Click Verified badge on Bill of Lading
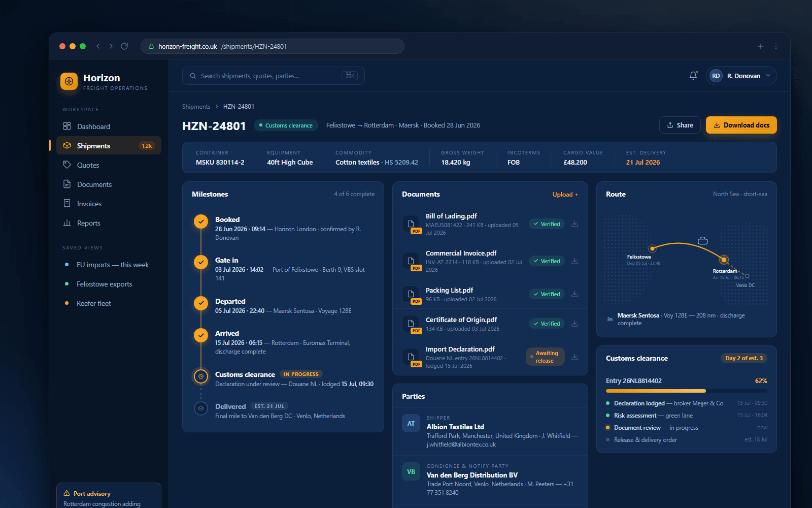Image resolution: width=812 pixels, height=508 pixels. (547, 224)
